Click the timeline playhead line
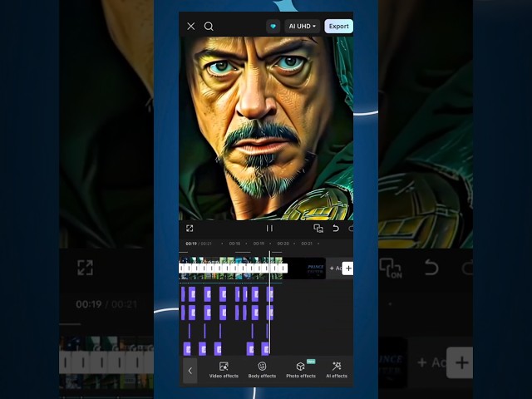This screenshot has height=399, width=532. coord(269,302)
